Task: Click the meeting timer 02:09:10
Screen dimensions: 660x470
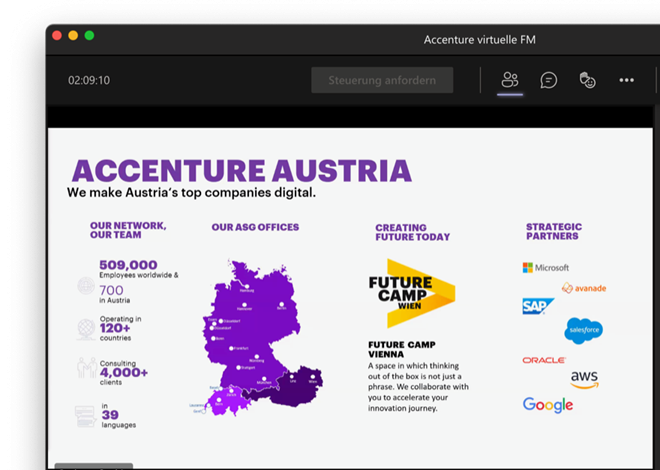Action: [x=89, y=80]
